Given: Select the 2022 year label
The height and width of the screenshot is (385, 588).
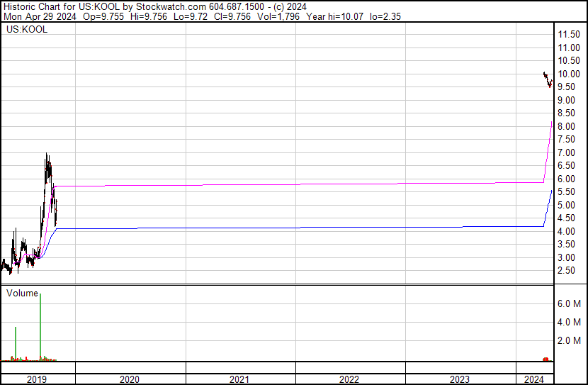Looking at the screenshot, I should pyautogui.click(x=350, y=379).
